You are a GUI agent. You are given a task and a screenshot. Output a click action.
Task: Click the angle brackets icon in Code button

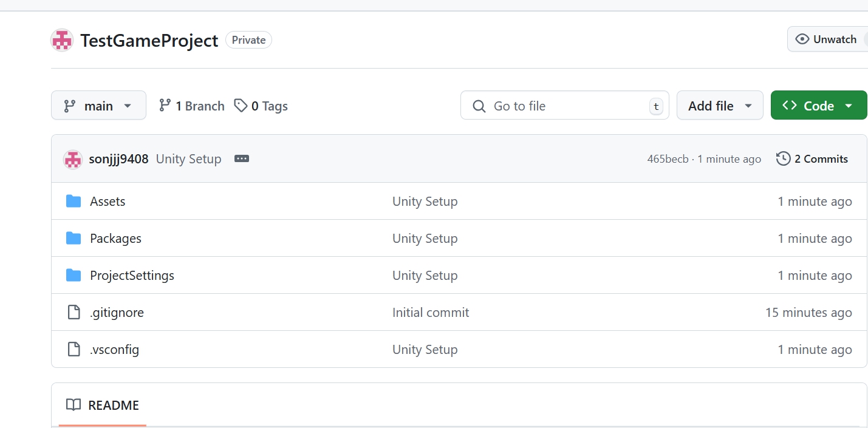point(790,105)
